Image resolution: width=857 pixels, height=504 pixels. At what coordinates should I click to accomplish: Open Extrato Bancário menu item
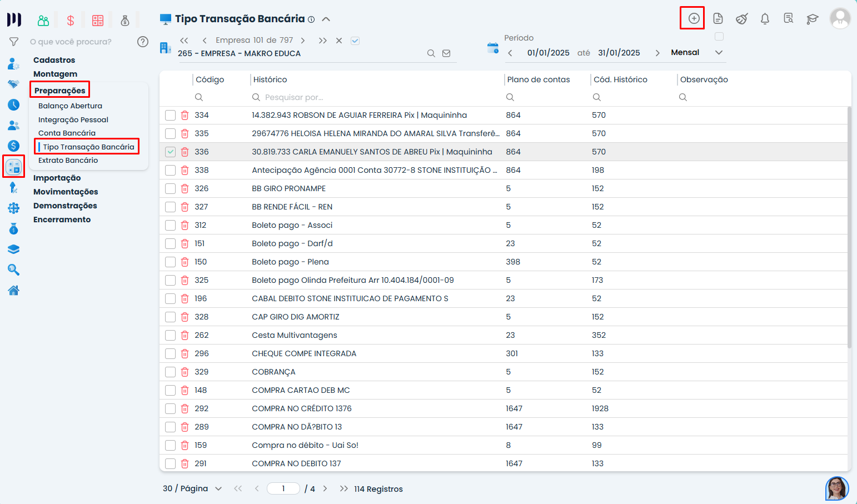pos(68,160)
